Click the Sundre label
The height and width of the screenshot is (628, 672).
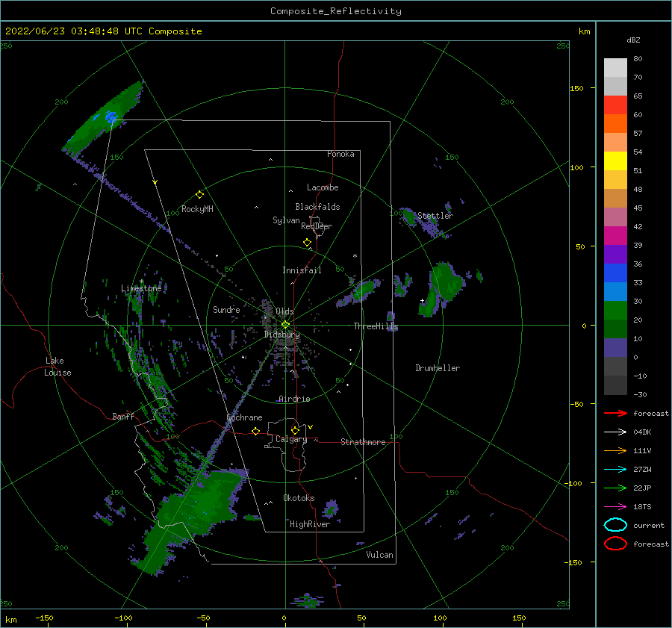[x=226, y=309]
